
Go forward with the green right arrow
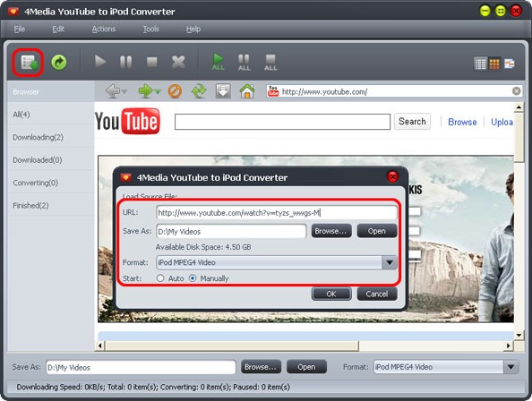(x=146, y=91)
